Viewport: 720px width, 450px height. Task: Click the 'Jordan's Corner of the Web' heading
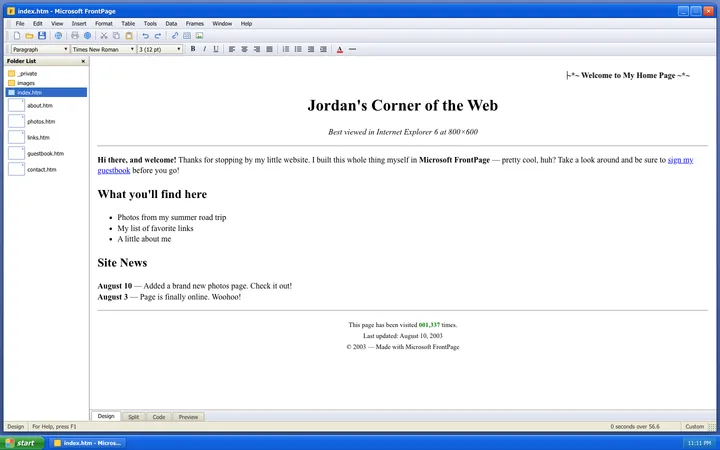(x=403, y=105)
